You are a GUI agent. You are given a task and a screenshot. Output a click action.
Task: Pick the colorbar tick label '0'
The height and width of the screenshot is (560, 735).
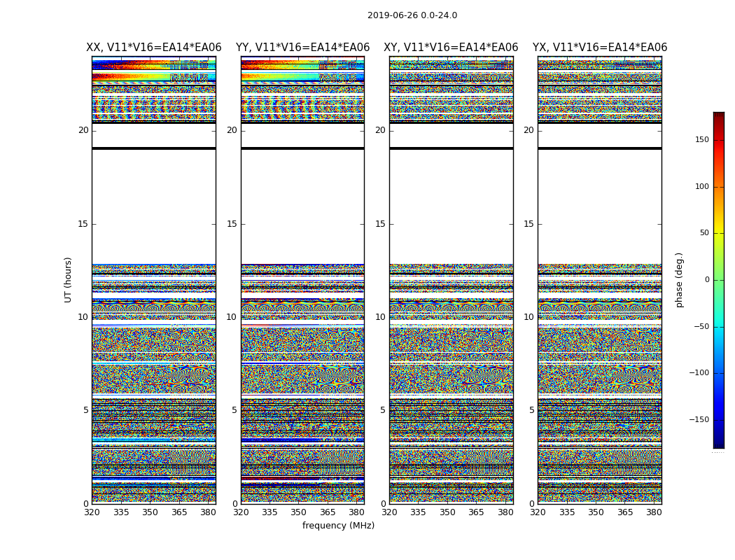pyautogui.click(x=707, y=280)
